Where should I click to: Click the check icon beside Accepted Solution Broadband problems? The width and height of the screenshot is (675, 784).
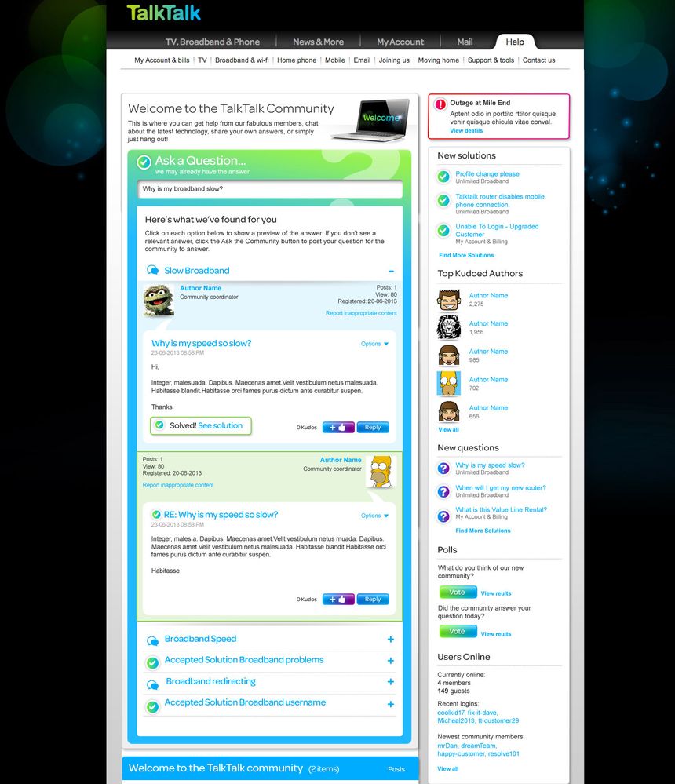tap(152, 662)
